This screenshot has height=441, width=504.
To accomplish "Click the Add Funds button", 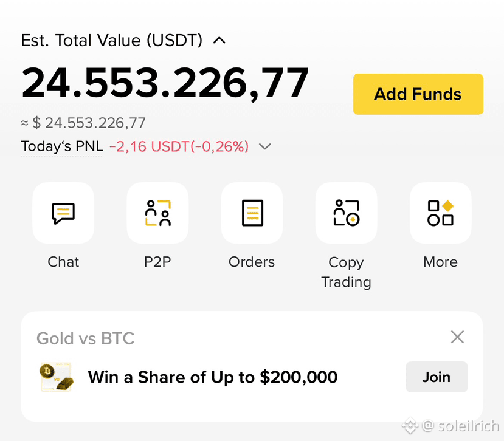I will [x=418, y=94].
